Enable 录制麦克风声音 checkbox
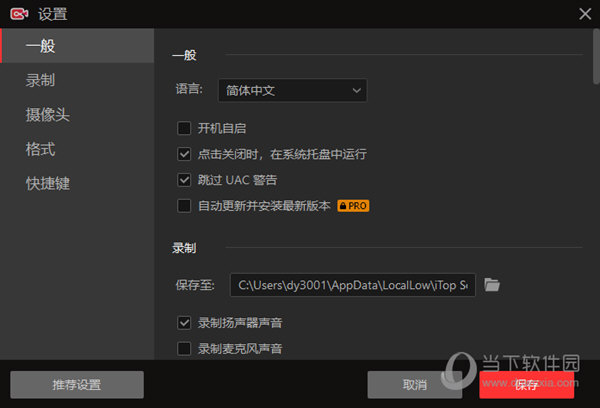Screen dimensions: 600x408 click(184, 349)
